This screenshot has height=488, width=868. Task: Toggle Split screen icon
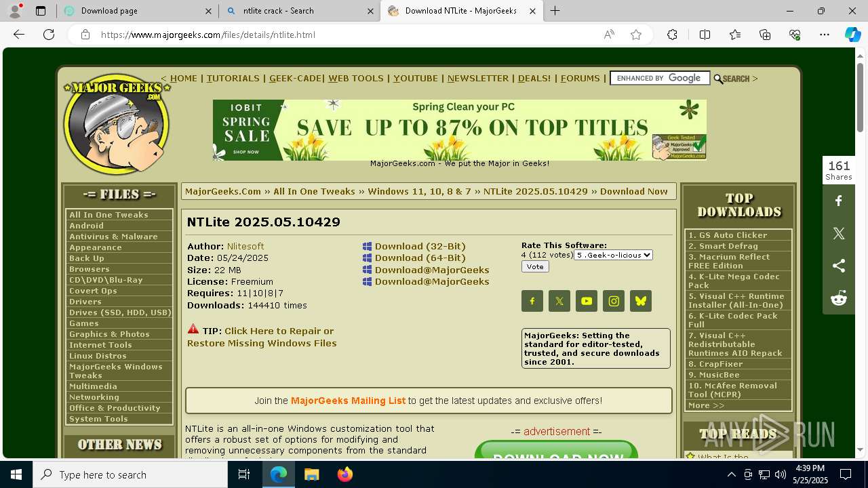(x=705, y=35)
